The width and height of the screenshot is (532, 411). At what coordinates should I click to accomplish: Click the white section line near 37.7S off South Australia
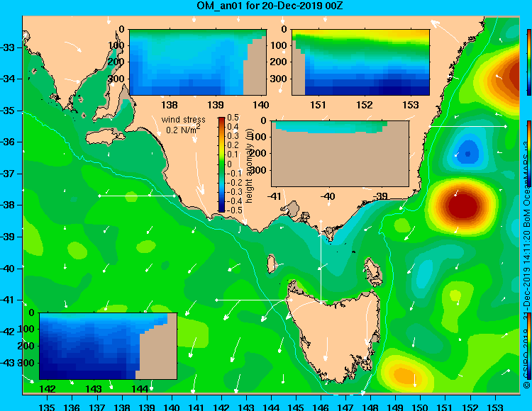point(137,196)
